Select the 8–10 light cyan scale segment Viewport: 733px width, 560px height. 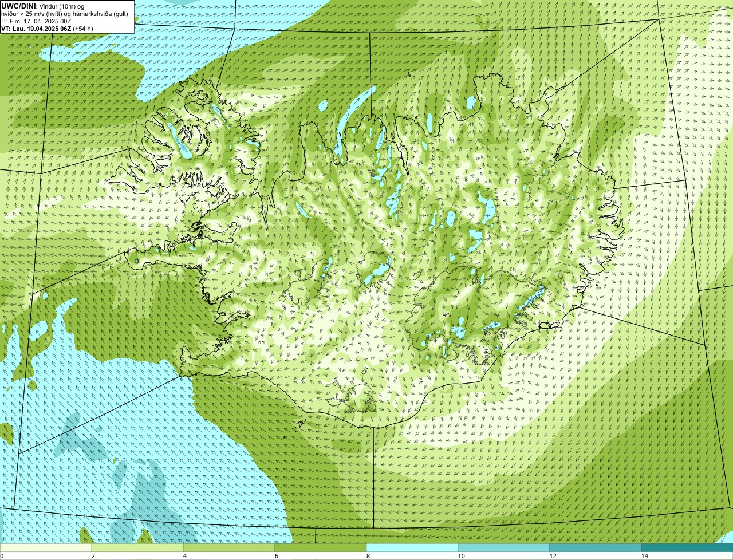412,547
